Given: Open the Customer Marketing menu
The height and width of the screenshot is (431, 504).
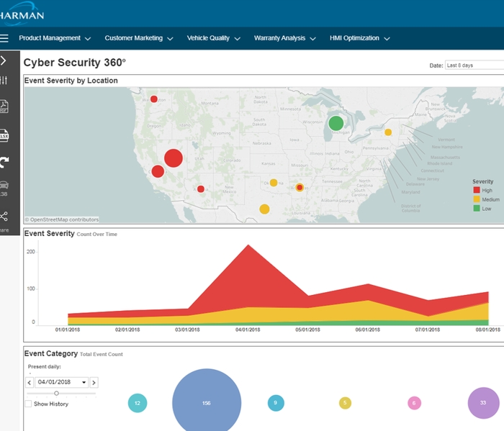Looking at the screenshot, I should [x=139, y=38].
